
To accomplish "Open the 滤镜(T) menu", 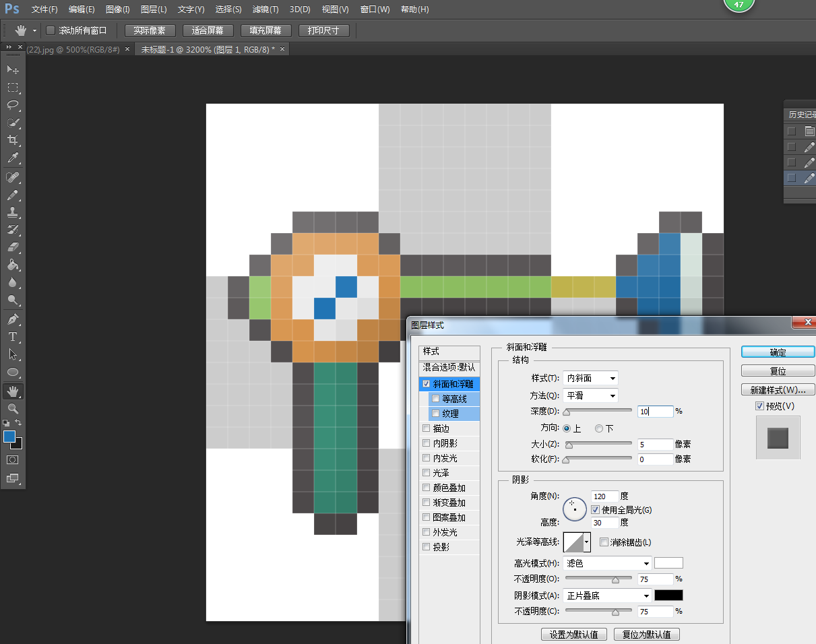I will (x=265, y=9).
